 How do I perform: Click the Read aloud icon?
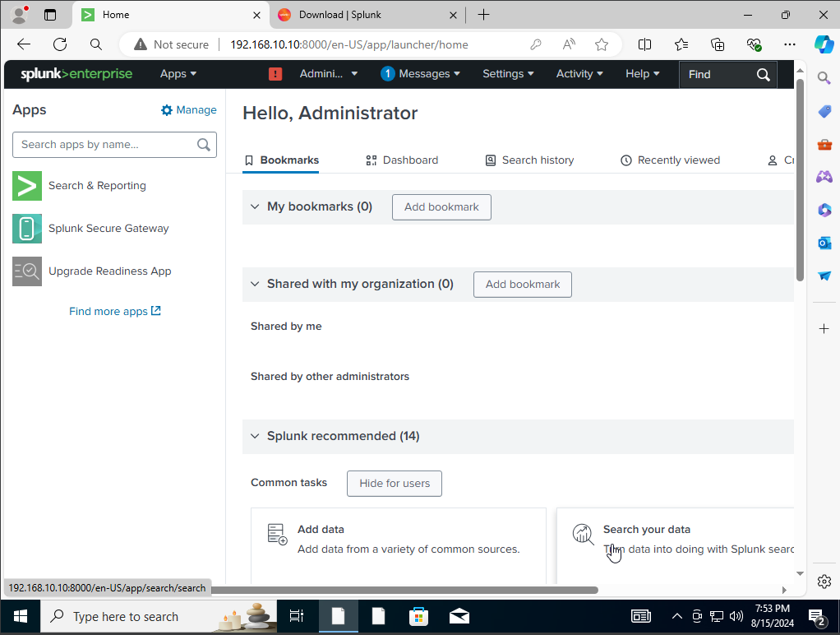(x=569, y=44)
